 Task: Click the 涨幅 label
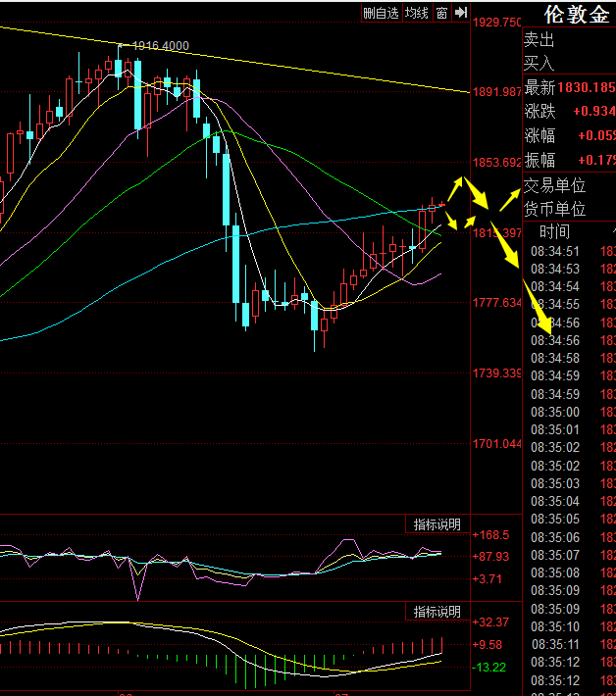tap(539, 135)
